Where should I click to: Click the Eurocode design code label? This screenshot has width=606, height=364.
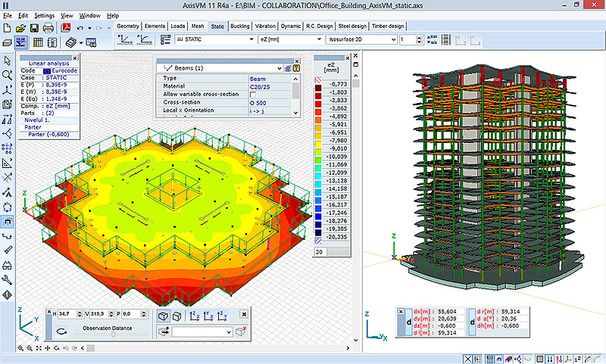(64, 70)
